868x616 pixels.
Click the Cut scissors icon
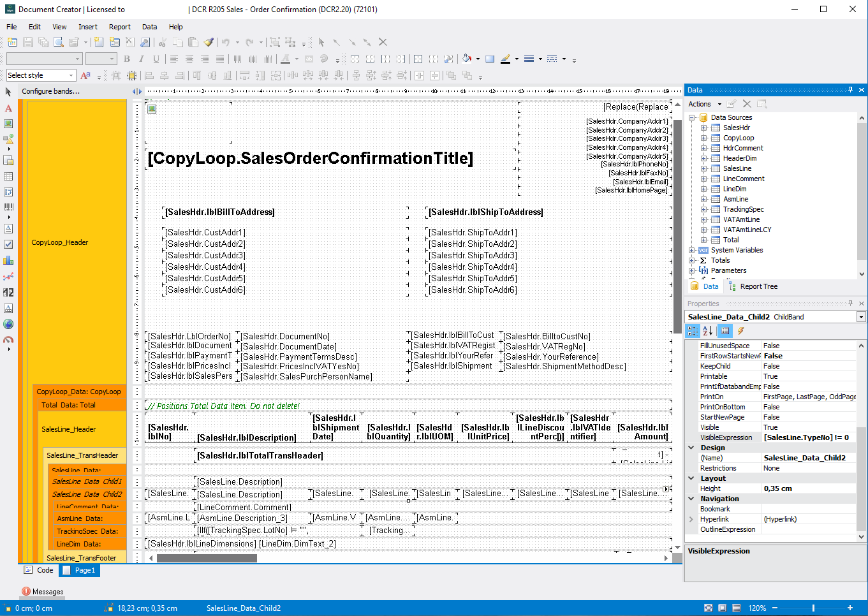[x=162, y=42]
